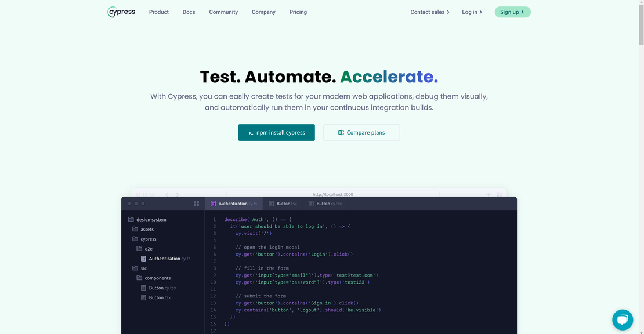Click the Contact sales link
The width and height of the screenshot is (644, 334).
click(x=429, y=12)
